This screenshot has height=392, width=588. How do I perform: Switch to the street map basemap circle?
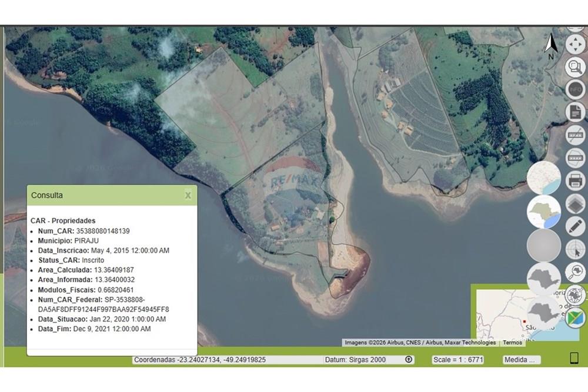544,177
